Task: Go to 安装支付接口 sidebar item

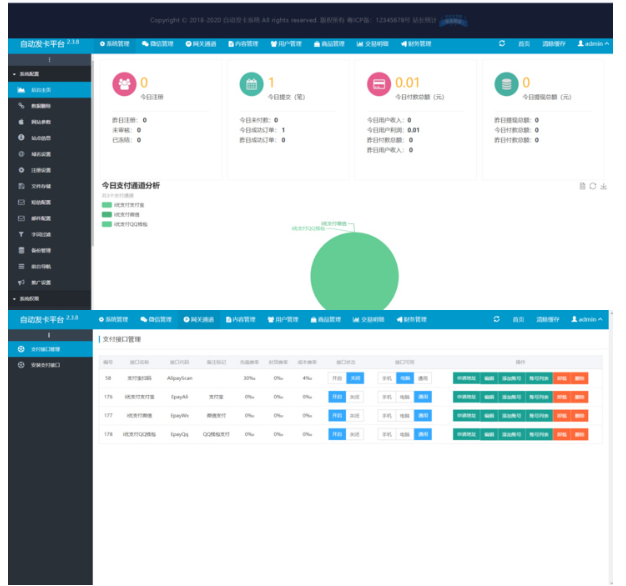Action: click(45, 365)
